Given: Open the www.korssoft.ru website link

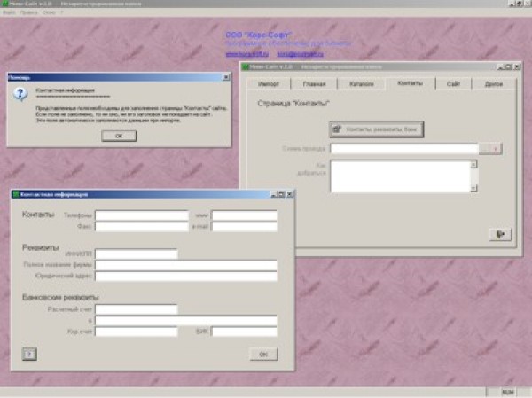Looking at the screenshot, I should coord(247,54).
